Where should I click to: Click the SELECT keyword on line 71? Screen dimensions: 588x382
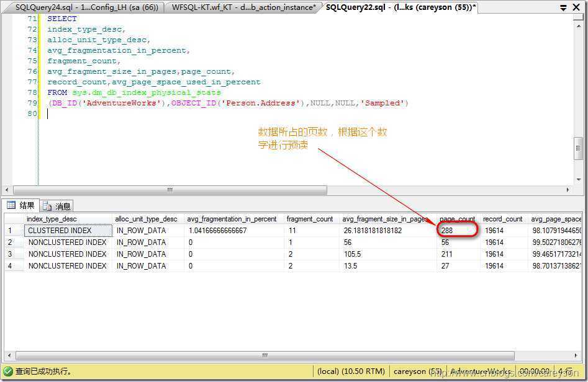[62, 19]
